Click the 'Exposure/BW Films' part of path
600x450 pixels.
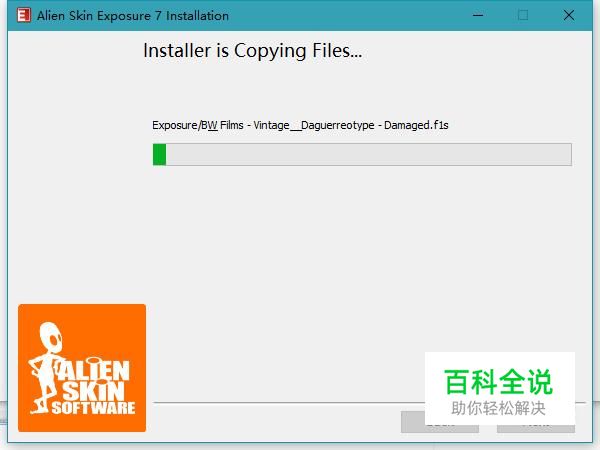(x=198, y=125)
